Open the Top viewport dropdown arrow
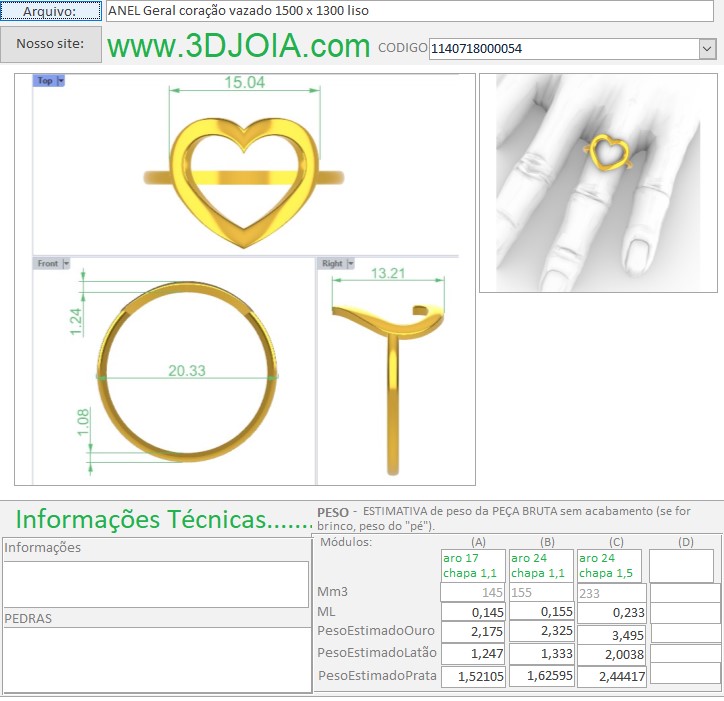The height and width of the screenshot is (701, 724). (x=61, y=81)
